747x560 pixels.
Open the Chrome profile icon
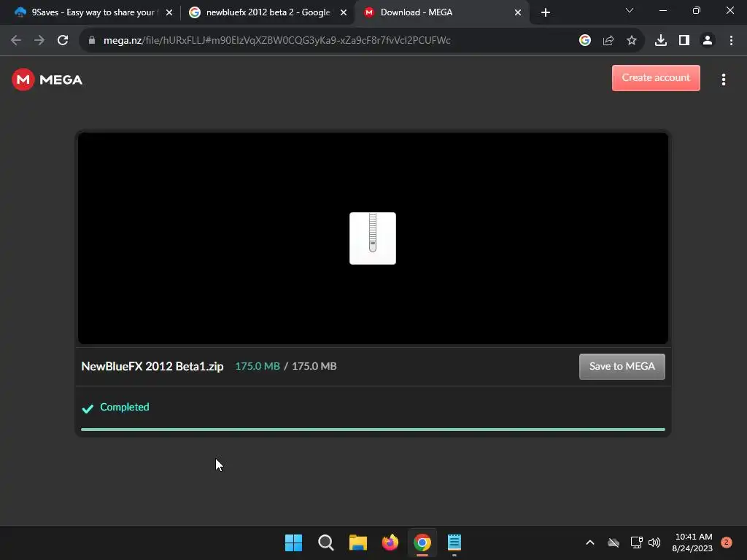click(x=708, y=41)
